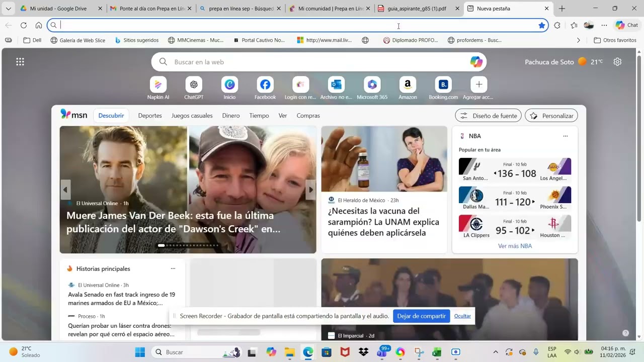The width and height of the screenshot is (644, 362).
Task: Go to next carousel news story
Action: [x=311, y=190]
